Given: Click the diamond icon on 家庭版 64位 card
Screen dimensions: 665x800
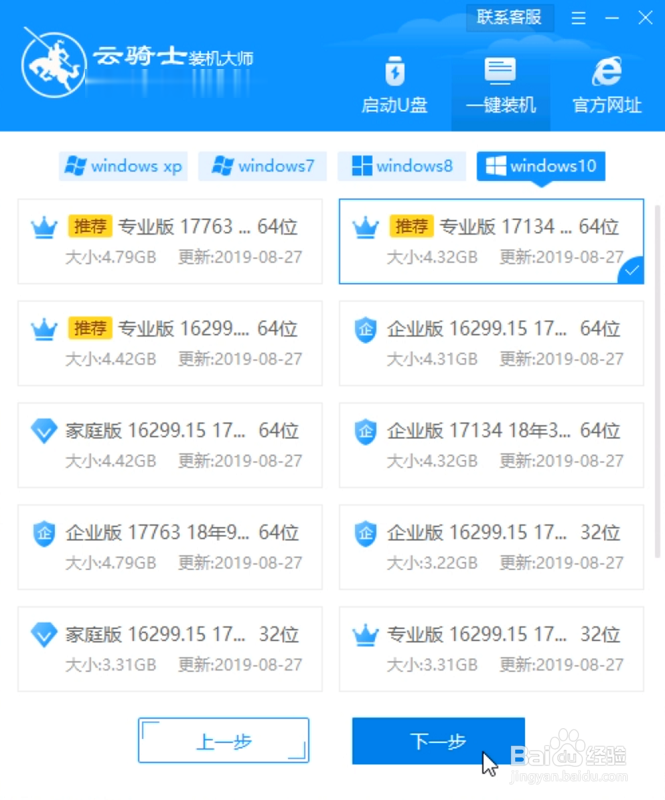Looking at the screenshot, I should (44, 431).
